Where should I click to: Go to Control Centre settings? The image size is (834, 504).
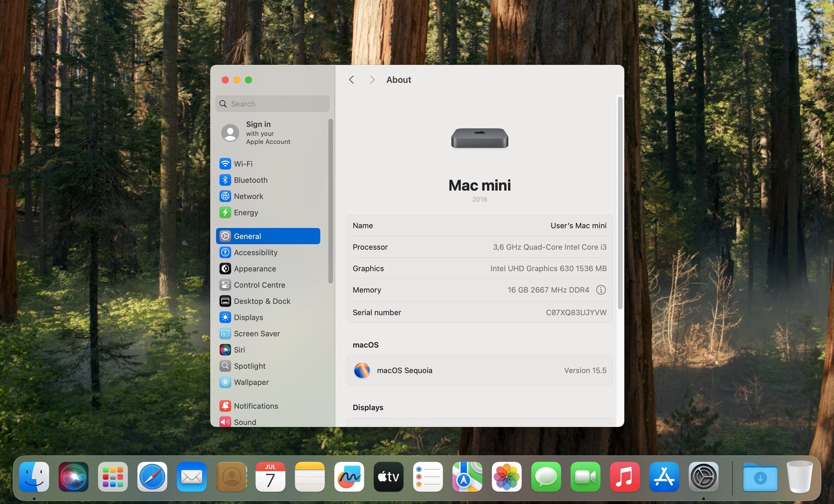(268, 285)
